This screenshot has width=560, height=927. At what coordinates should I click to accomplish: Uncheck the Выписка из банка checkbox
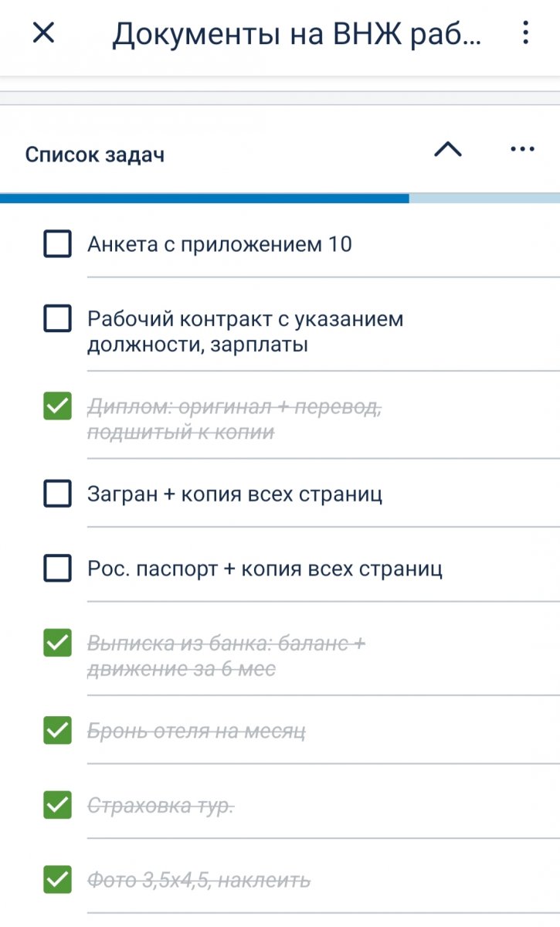[x=57, y=643]
